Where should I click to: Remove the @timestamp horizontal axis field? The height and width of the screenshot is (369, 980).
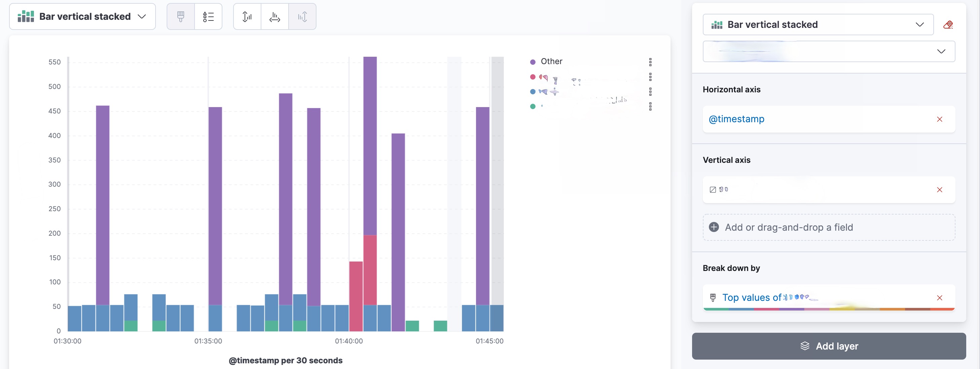pos(939,119)
